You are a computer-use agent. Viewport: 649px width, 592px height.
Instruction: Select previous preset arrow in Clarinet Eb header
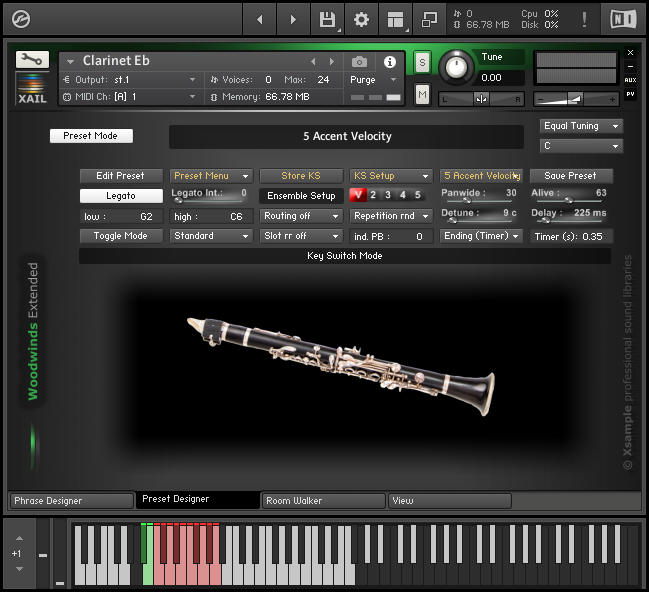313,62
